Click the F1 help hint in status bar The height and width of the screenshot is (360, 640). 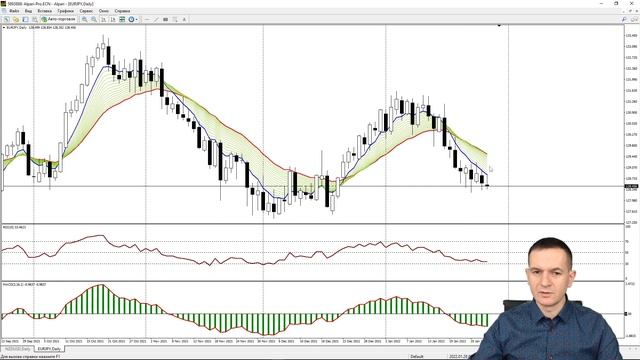point(30,356)
